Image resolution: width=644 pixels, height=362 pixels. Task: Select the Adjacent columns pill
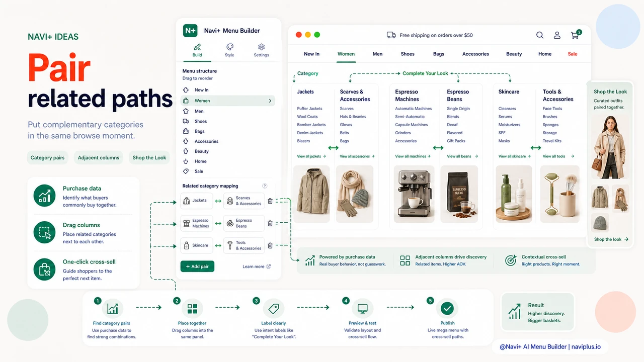(x=99, y=157)
